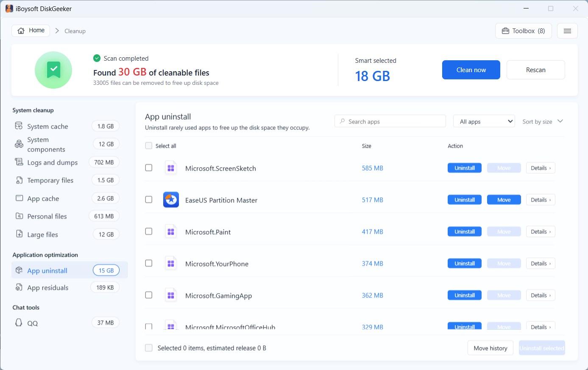Click the Uninstall selected button
Screen dimensions: 588x370
click(542, 348)
